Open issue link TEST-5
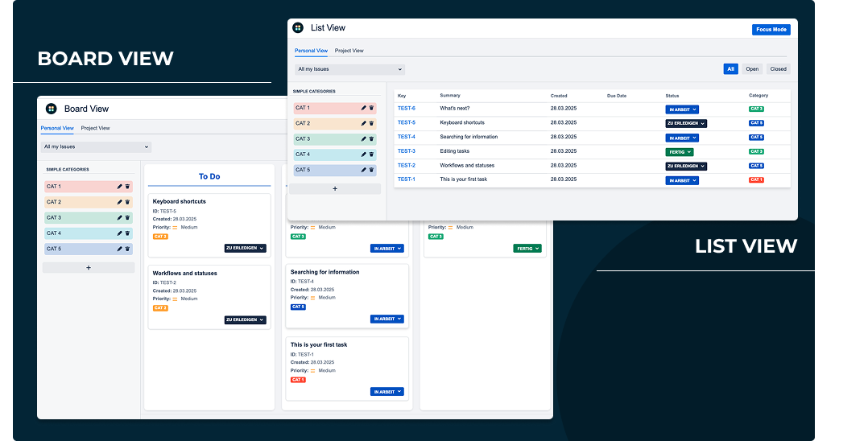This screenshot has height=441, width=868. coord(407,122)
